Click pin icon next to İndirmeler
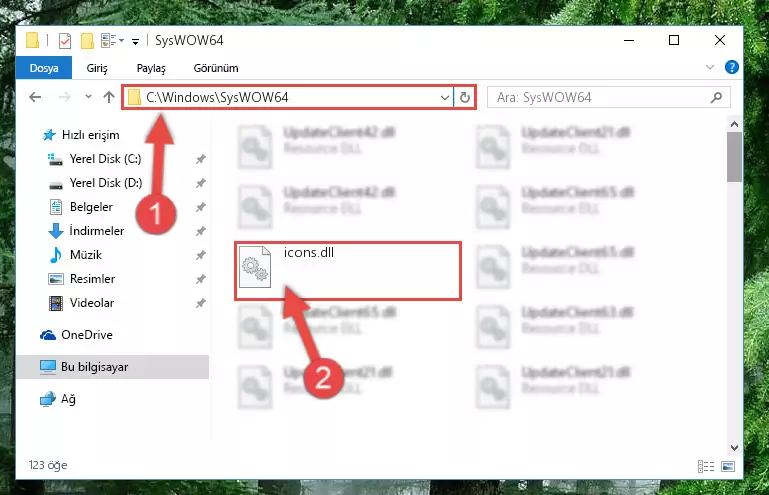This screenshot has height=495, width=769. (200, 231)
